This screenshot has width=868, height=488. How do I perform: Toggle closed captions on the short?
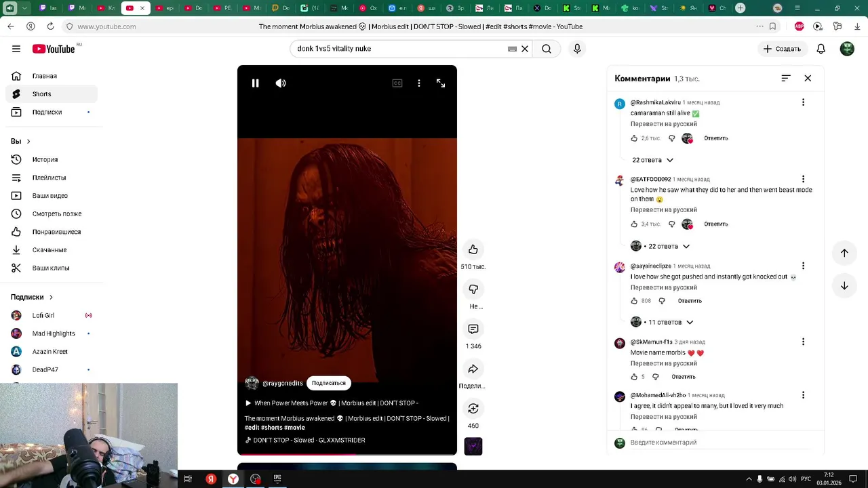point(397,83)
